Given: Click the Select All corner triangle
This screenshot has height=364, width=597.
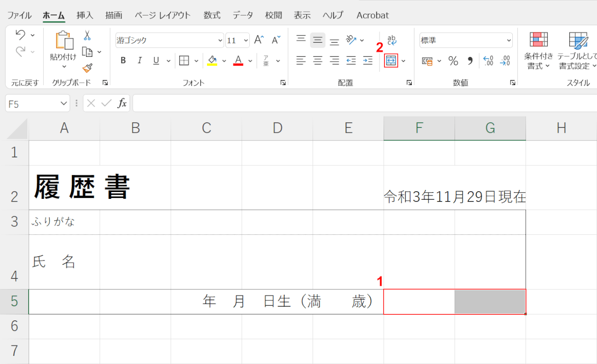Looking at the screenshot, I should point(17,129).
